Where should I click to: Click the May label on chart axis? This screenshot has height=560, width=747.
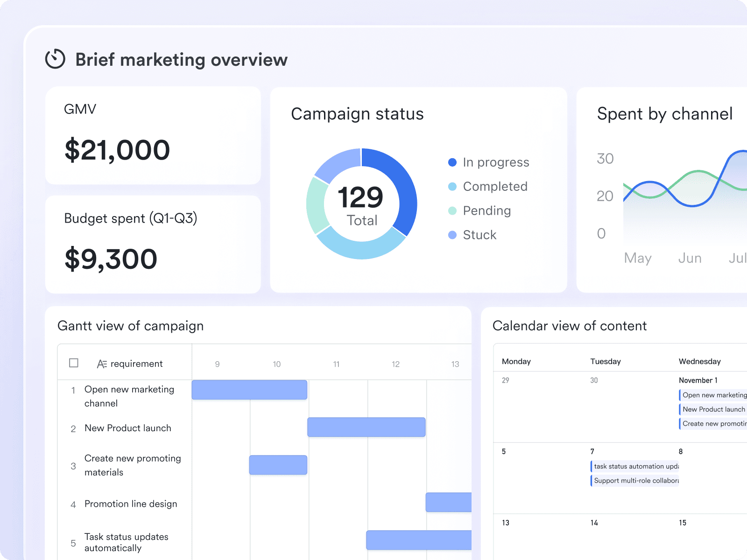[x=638, y=258]
